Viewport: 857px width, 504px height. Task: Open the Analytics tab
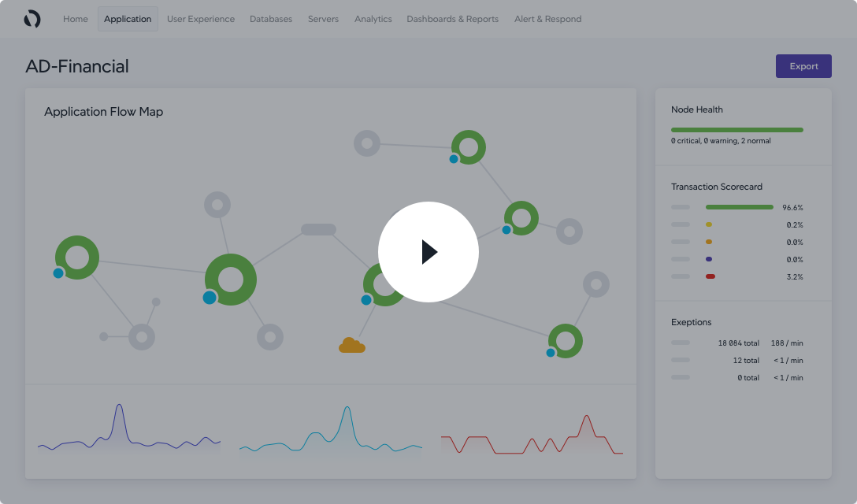point(373,19)
